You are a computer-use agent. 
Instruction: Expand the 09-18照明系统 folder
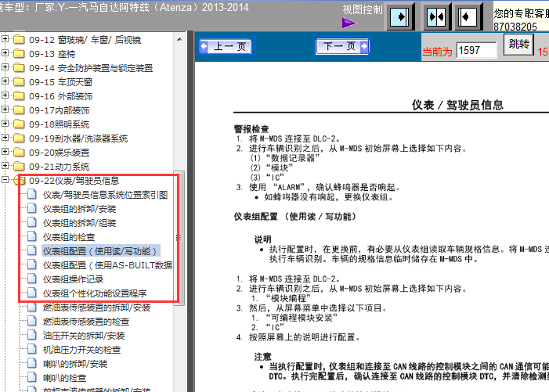(5, 123)
